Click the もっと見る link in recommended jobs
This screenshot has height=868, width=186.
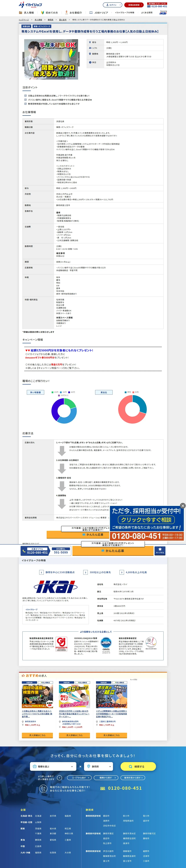[134, 680]
